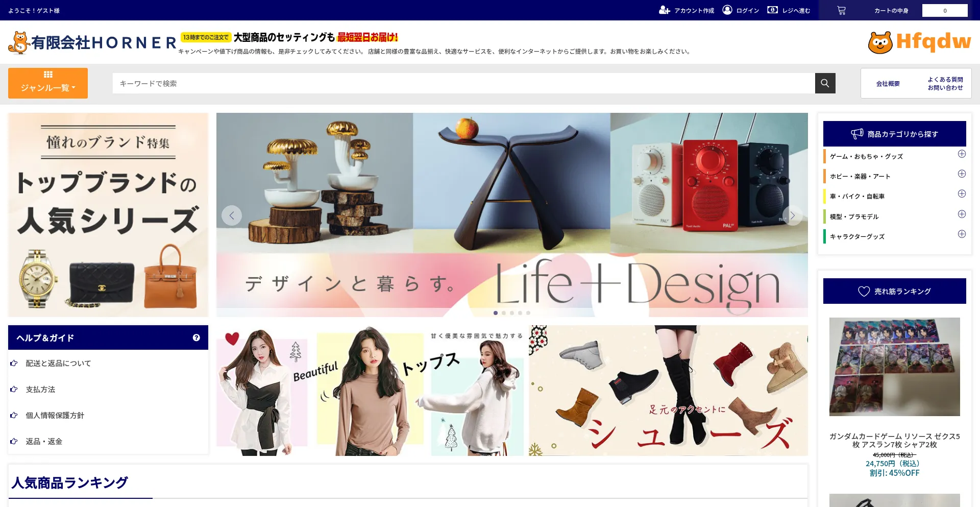Viewport: 980px width, 507px height.
Task: Click the search magnifier button
Action: pyautogui.click(x=825, y=83)
